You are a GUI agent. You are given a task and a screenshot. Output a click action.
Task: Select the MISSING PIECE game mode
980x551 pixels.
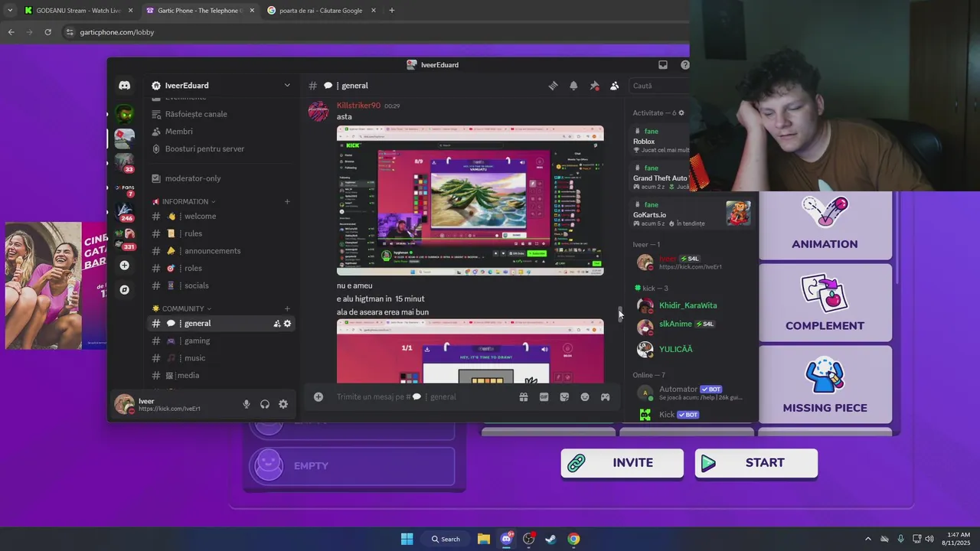[x=825, y=384]
